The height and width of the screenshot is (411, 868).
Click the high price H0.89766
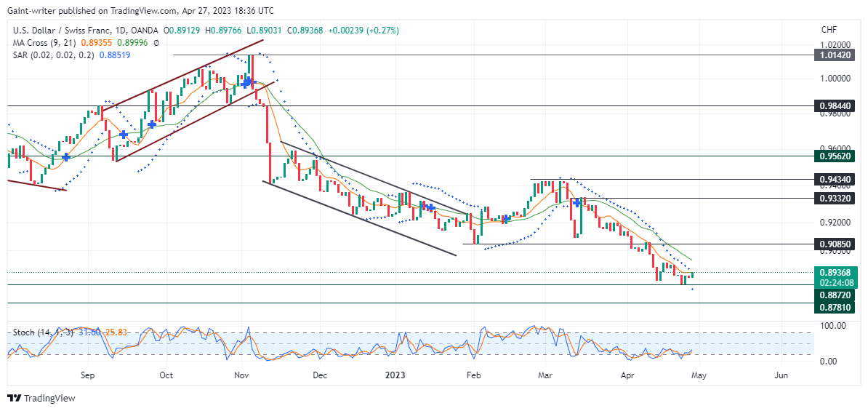pos(224,31)
